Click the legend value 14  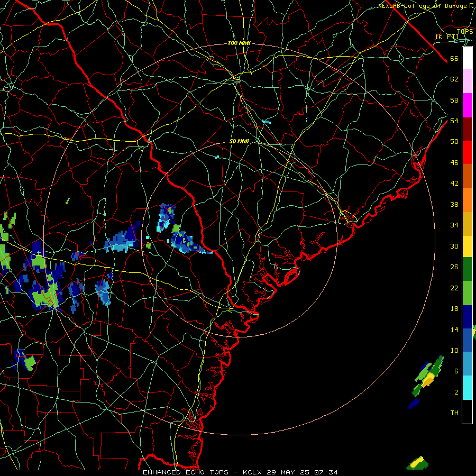point(454,329)
